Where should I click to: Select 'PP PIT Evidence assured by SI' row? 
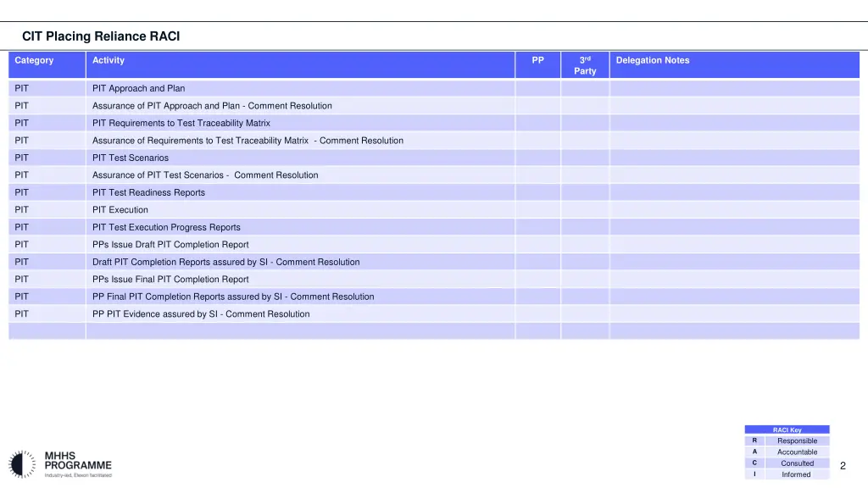pyautogui.click(x=201, y=314)
